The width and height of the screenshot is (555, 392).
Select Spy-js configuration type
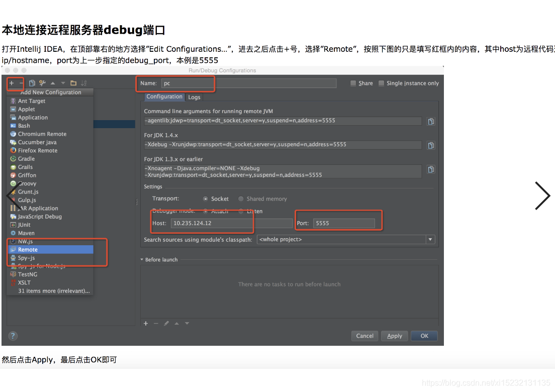tap(50, 258)
